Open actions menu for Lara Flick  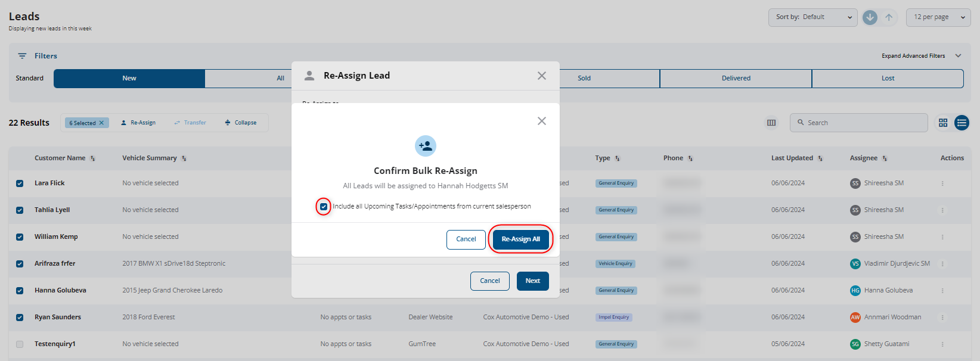tap(942, 183)
